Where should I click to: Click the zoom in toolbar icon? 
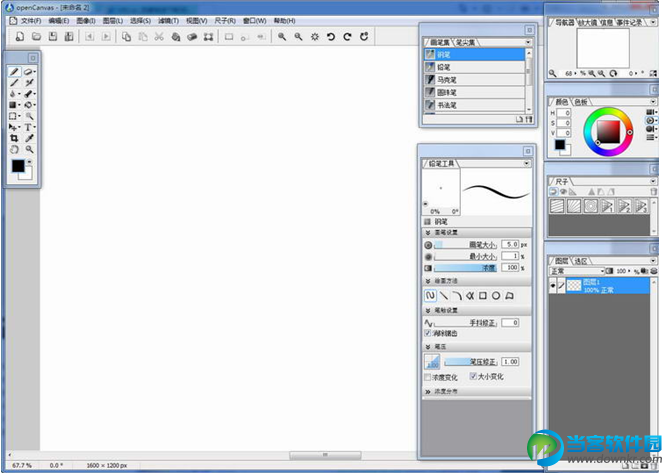click(x=282, y=37)
